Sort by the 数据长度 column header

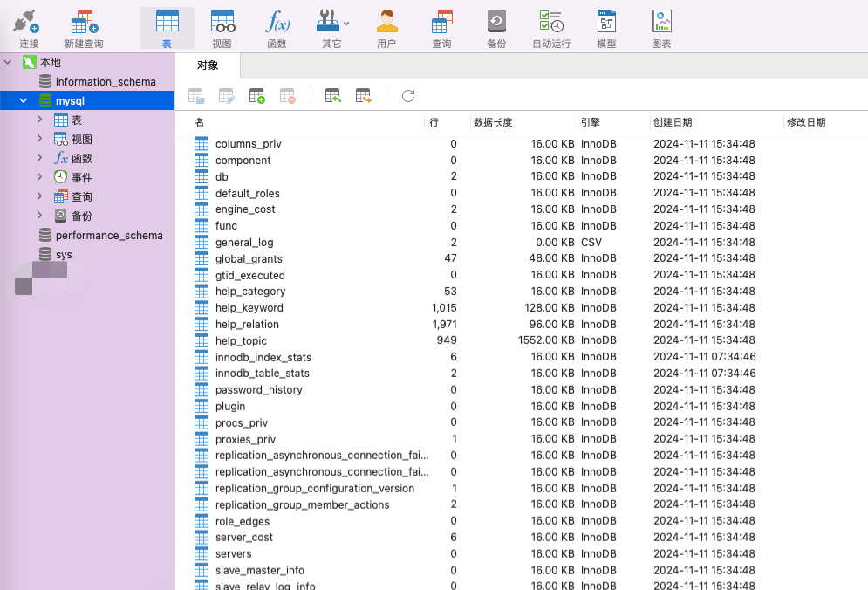tap(523, 122)
